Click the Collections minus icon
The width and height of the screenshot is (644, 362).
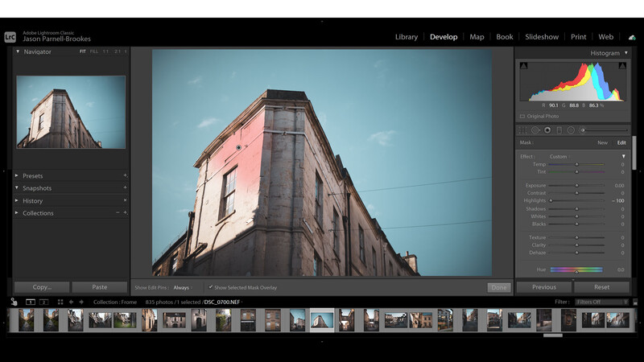(118, 212)
